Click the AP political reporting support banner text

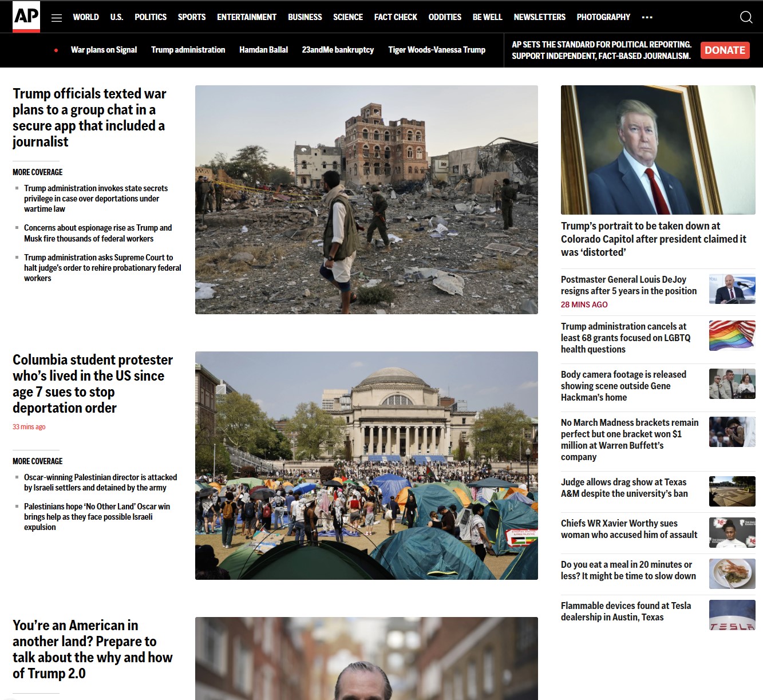(602, 50)
